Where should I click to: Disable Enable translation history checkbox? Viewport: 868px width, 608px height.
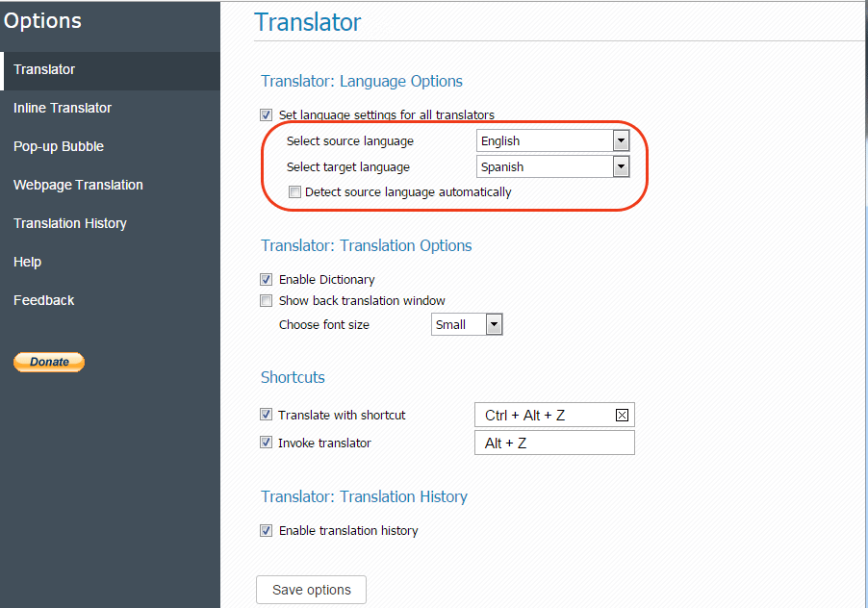coord(266,530)
